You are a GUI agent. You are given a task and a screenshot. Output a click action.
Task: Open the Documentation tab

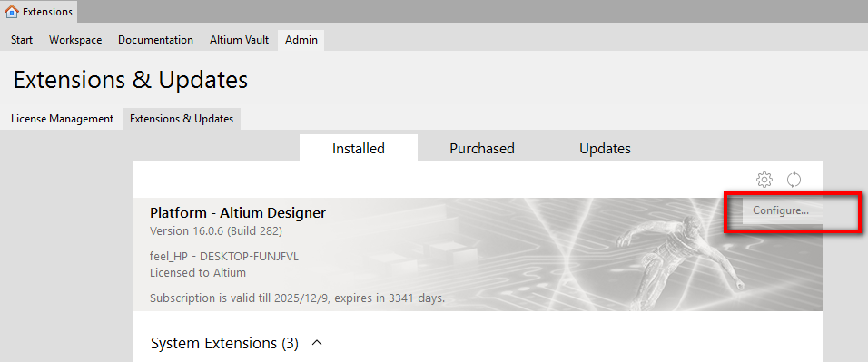tap(155, 40)
